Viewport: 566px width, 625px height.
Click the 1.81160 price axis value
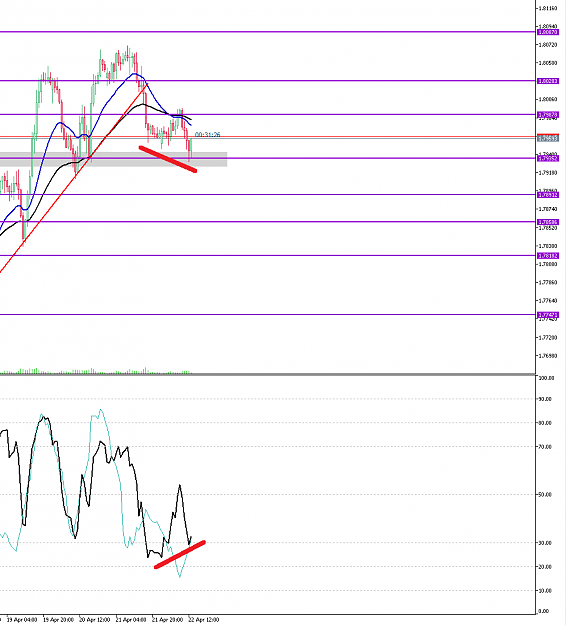[x=548, y=8]
